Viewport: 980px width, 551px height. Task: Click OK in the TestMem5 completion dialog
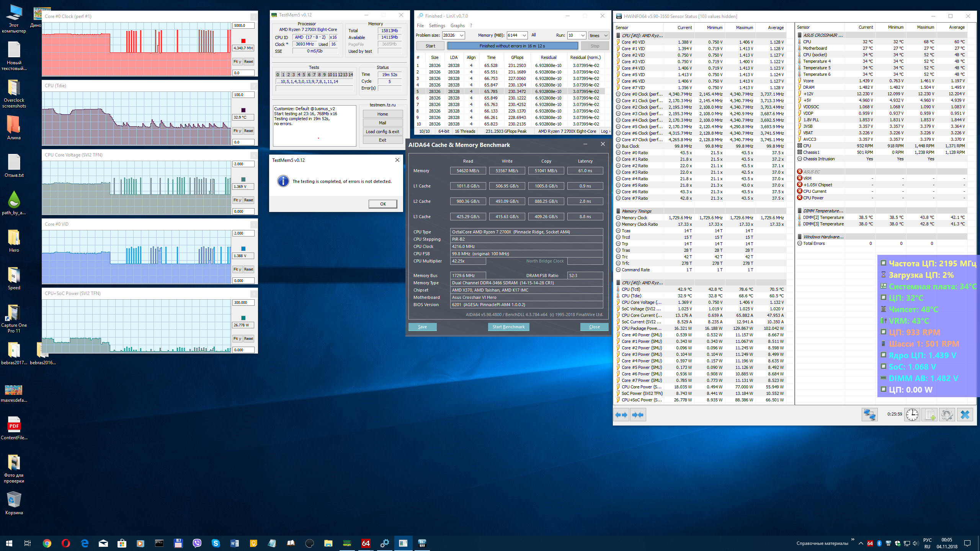(x=383, y=204)
